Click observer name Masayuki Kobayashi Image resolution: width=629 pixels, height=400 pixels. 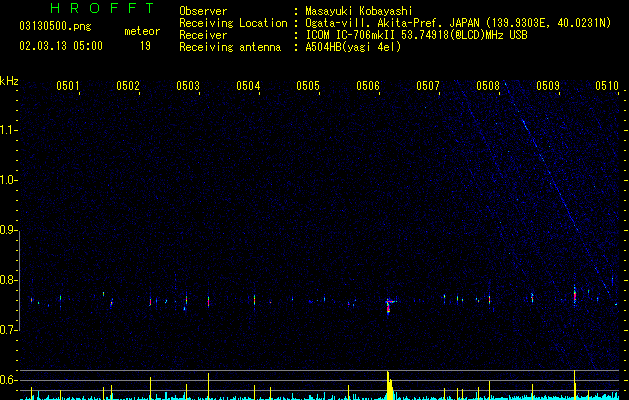click(x=358, y=11)
